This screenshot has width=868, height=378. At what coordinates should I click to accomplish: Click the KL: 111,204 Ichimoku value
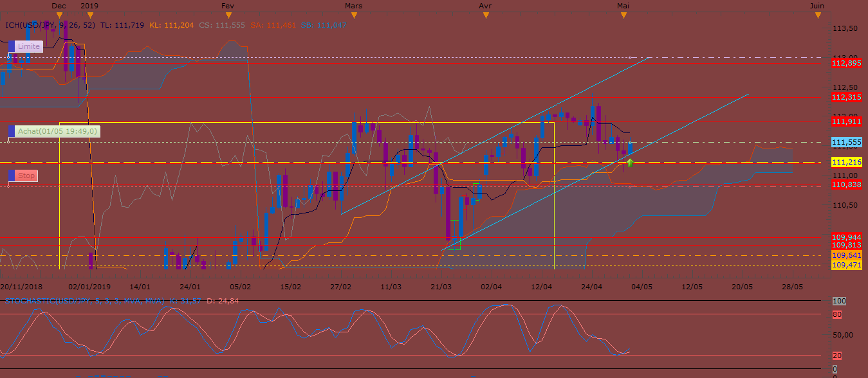pos(172,24)
